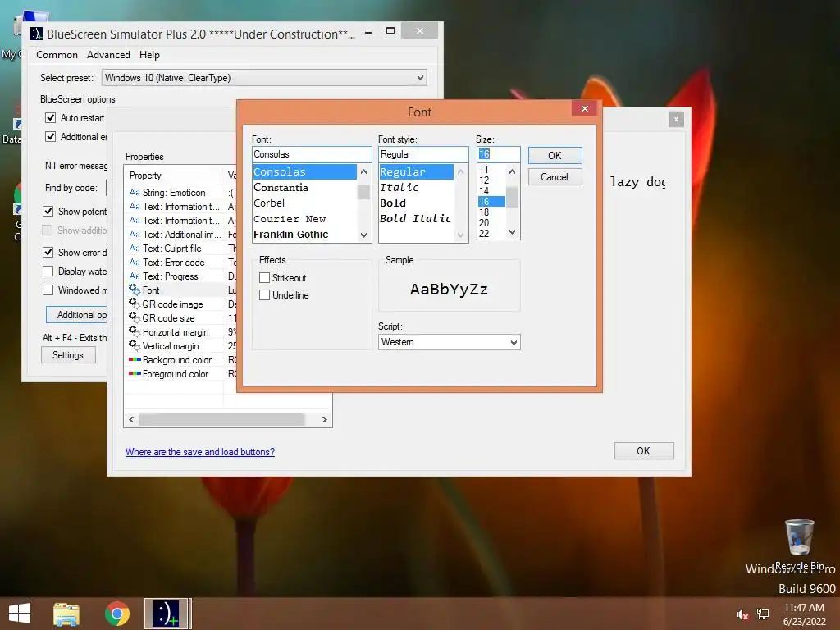Click the size list scroll down arrow

512,232
